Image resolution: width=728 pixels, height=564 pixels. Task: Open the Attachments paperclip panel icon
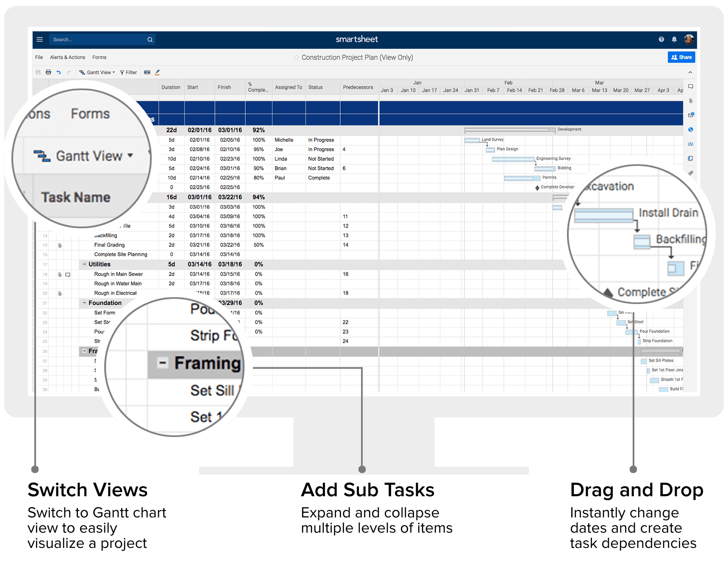point(691,100)
